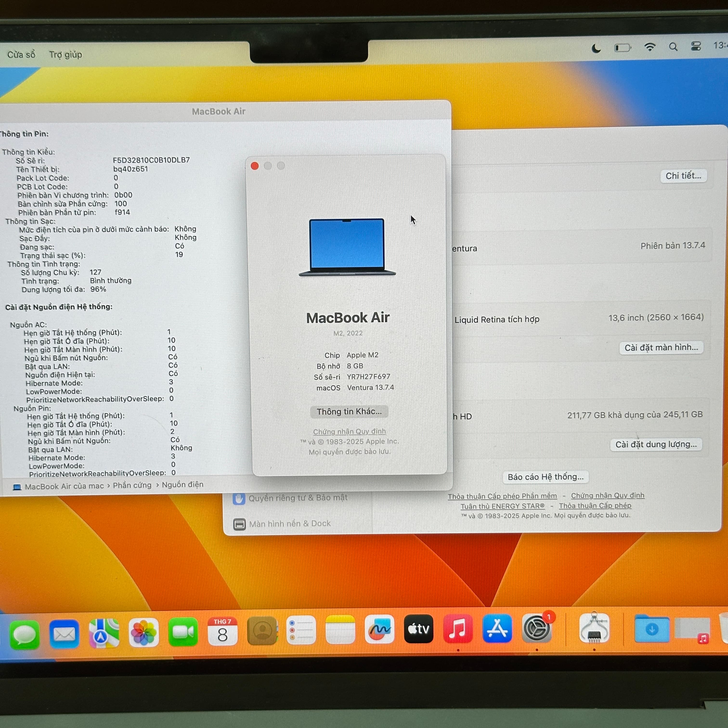Open App Store in the Dock
The height and width of the screenshot is (728, 728).
click(497, 628)
